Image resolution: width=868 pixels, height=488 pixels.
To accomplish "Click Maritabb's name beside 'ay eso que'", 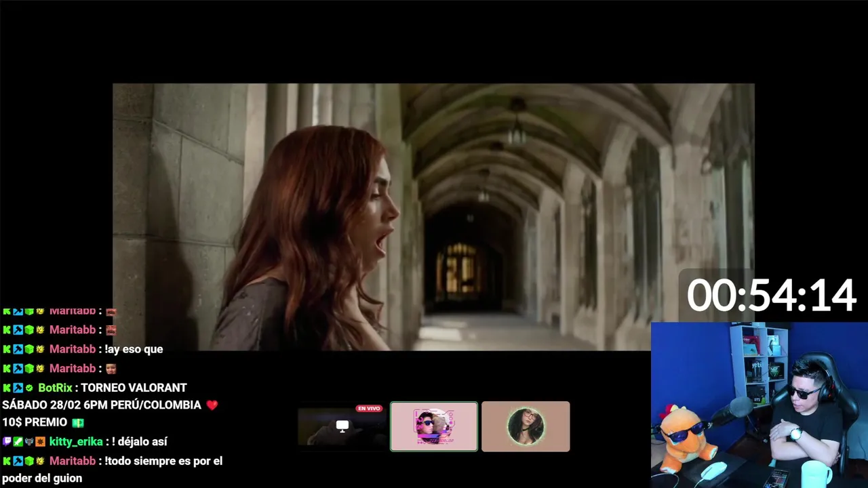I will (x=73, y=349).
